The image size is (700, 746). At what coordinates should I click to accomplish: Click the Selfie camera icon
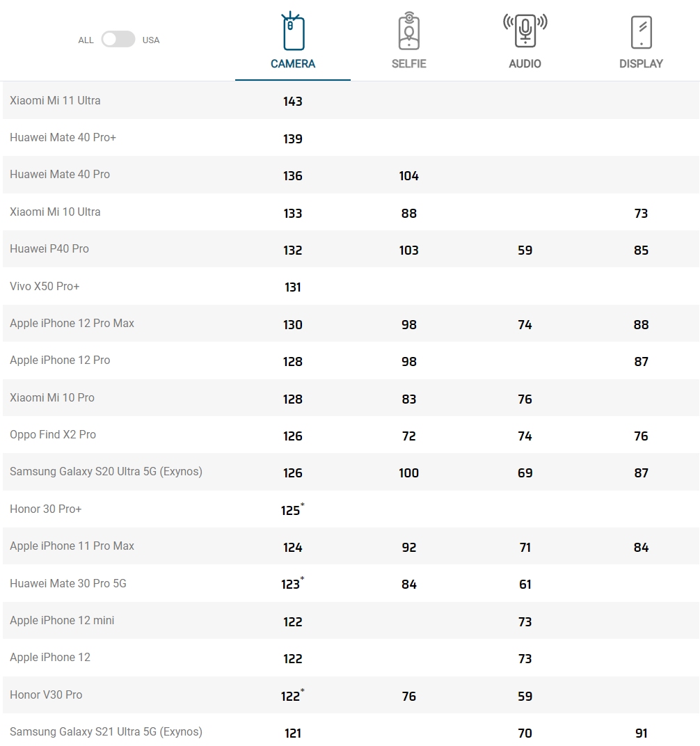pos(409,32)
